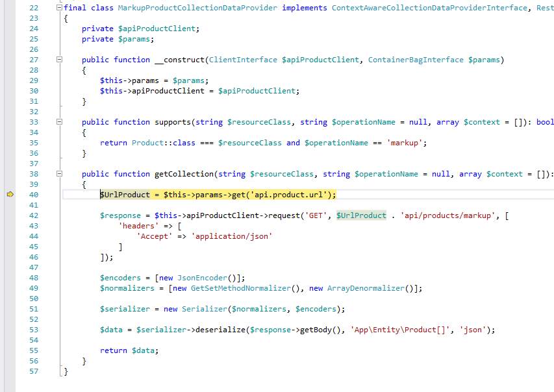Click line number 35 in the gutter
554x392 pixels.
pyautogui.click(x=34, y=143)
